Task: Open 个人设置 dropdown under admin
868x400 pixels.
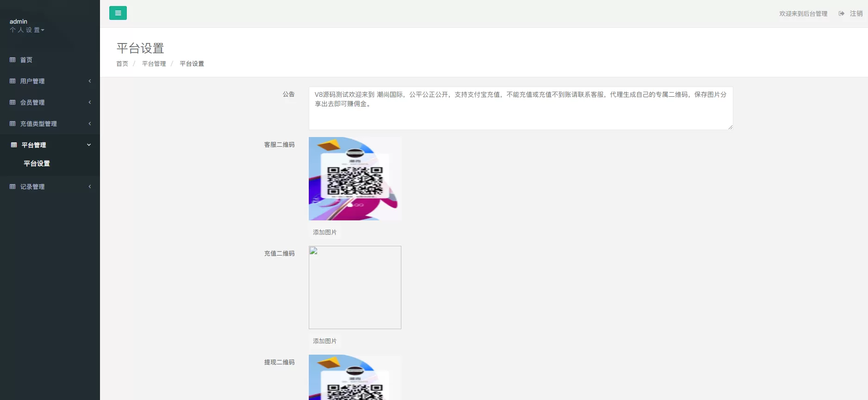Action: click(x=27, y=30)
